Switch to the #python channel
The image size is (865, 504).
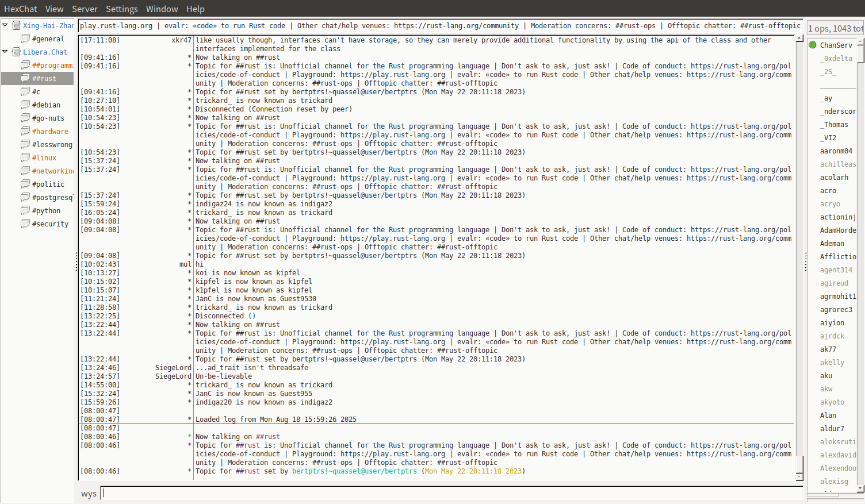(46, 211)
